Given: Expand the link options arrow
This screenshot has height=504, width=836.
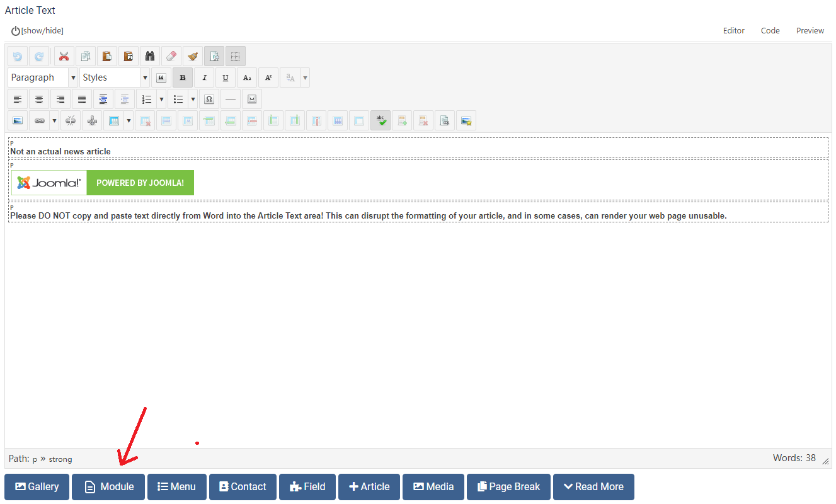Looking at the screenshot, I should tap(54, 121).
